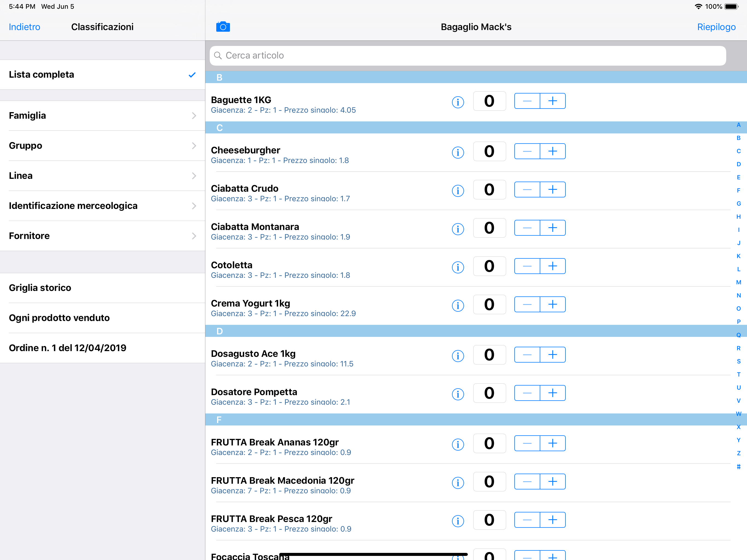Decrease quantity of Baguette 1KG
This screenshot has width=747, height=560.
coord(527,101)
